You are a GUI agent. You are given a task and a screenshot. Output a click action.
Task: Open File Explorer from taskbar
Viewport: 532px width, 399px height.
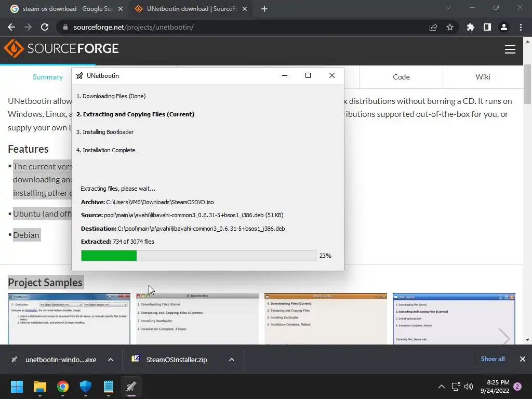click(39, 387)
